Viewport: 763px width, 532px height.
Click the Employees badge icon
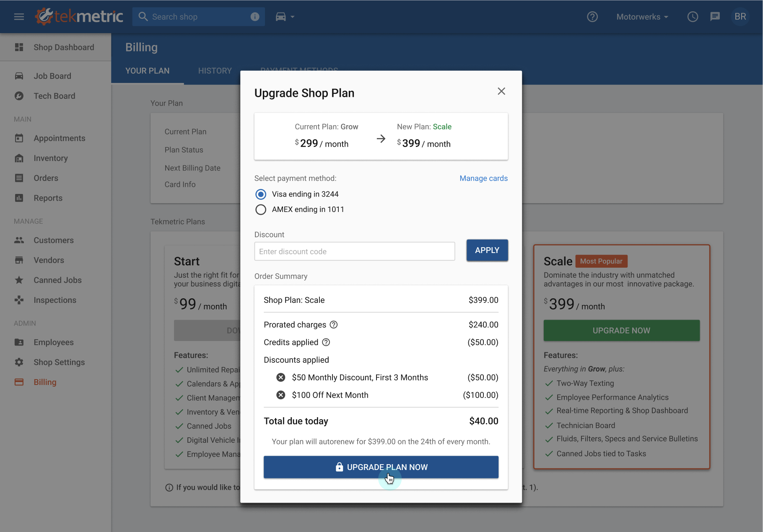pyautogui.click(x=19, y=342)
